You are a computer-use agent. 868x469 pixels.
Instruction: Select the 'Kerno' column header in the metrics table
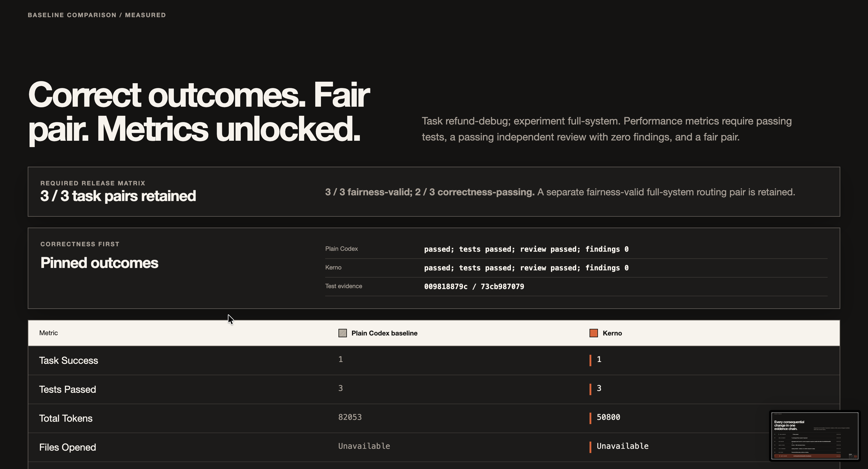click(x=612, y=333)
